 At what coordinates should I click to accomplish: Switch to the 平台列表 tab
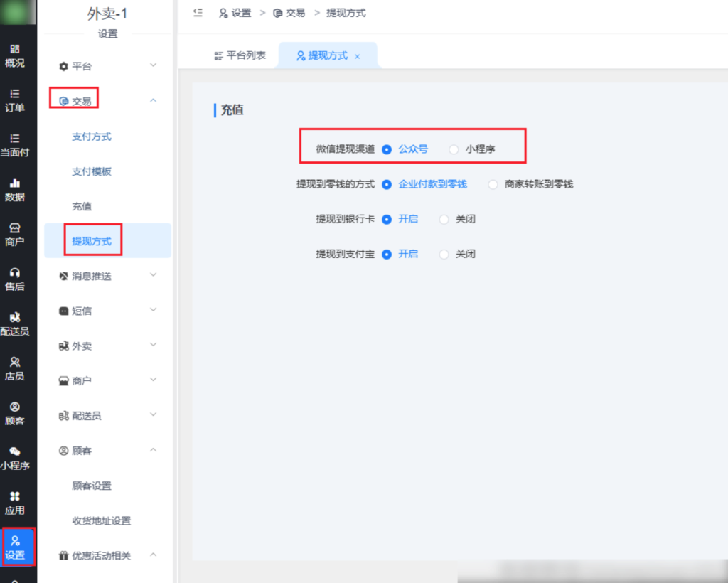(240, 55)
